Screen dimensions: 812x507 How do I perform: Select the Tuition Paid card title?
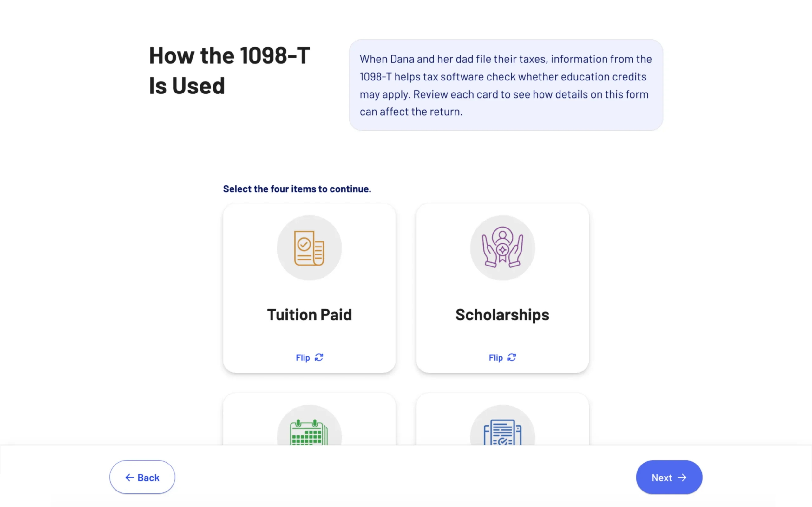pos(309,315)
